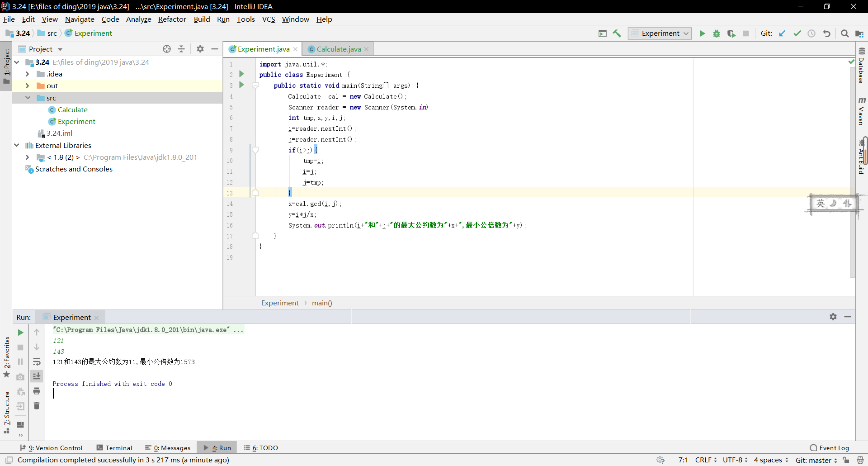Screen dimensions: 868x466
Task: Change UTF-8 file encoding in status bar
Action: click(x=735, y=460)
